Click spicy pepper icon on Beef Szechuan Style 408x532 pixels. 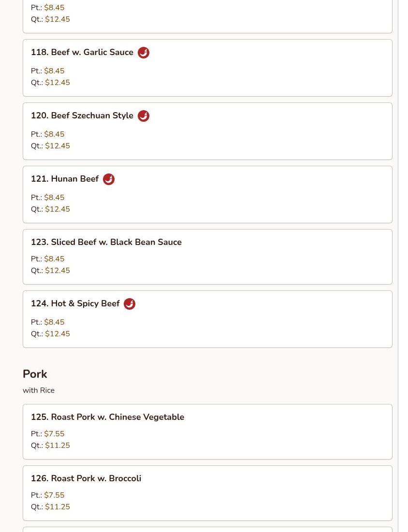pos(144,116)
